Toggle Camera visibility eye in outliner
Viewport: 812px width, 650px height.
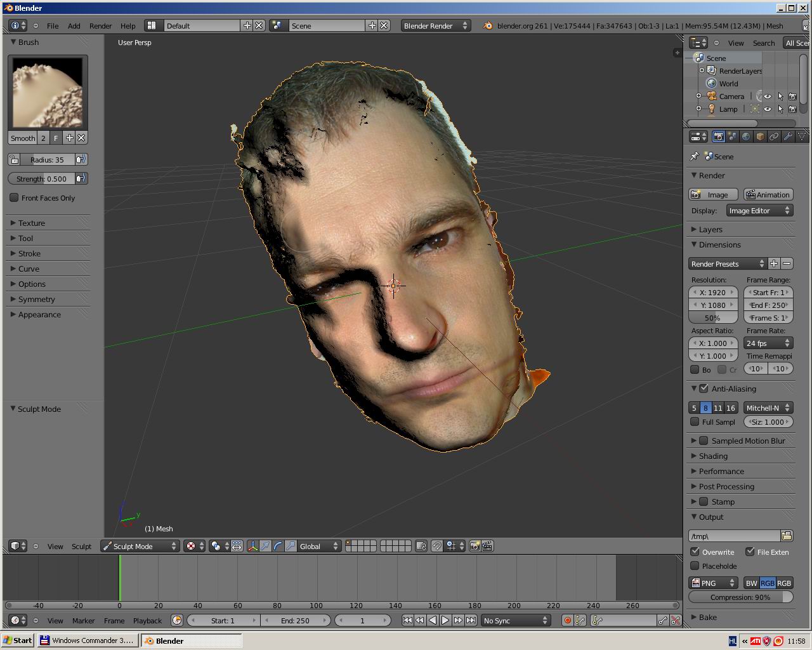click(767, 96)
